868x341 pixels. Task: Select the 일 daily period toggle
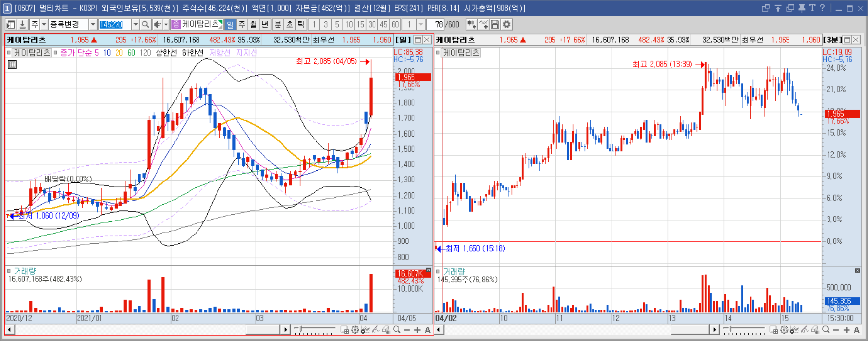(x=230, y=24)
